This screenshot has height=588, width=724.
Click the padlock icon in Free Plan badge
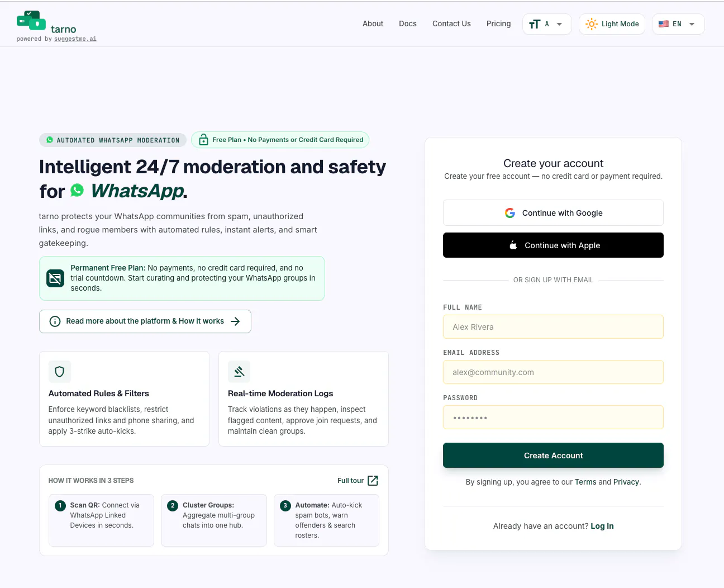tap(204, 140)
